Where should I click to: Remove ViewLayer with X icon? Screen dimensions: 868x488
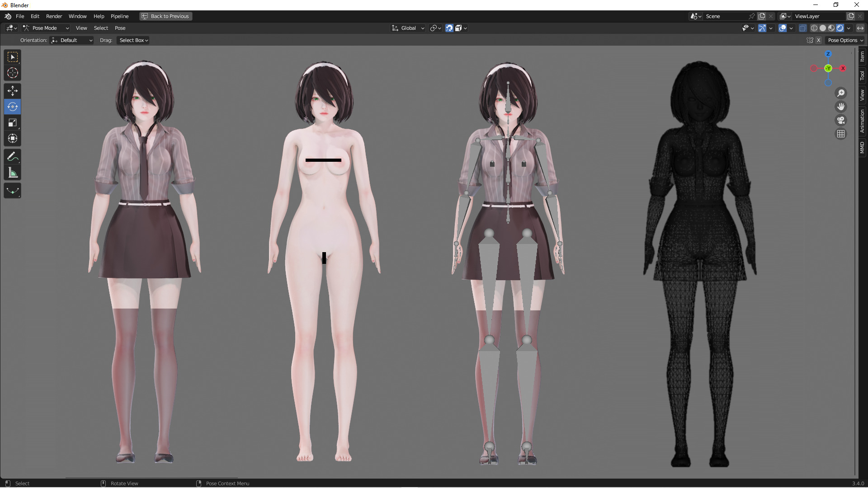point(860,16)
